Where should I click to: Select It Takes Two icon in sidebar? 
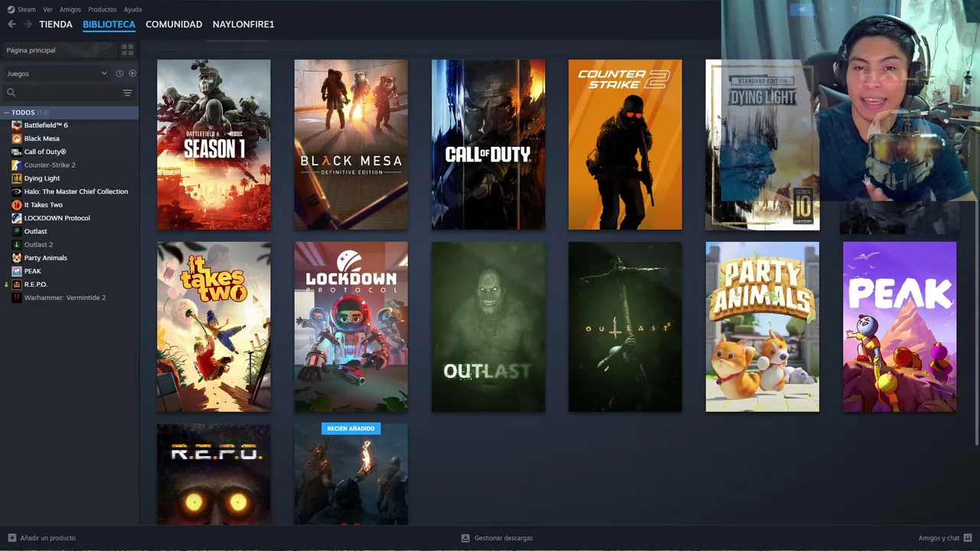pos(17,204)
